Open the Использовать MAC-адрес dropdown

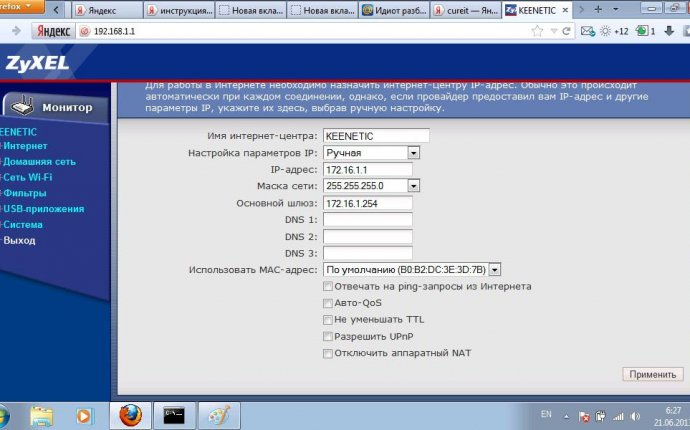point(412,269)
